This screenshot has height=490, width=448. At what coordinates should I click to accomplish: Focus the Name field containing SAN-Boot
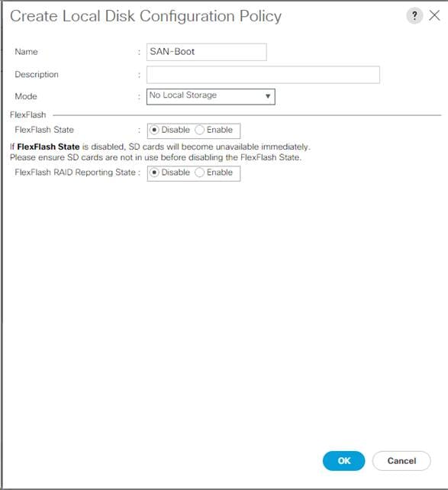[x=207, y=52]
